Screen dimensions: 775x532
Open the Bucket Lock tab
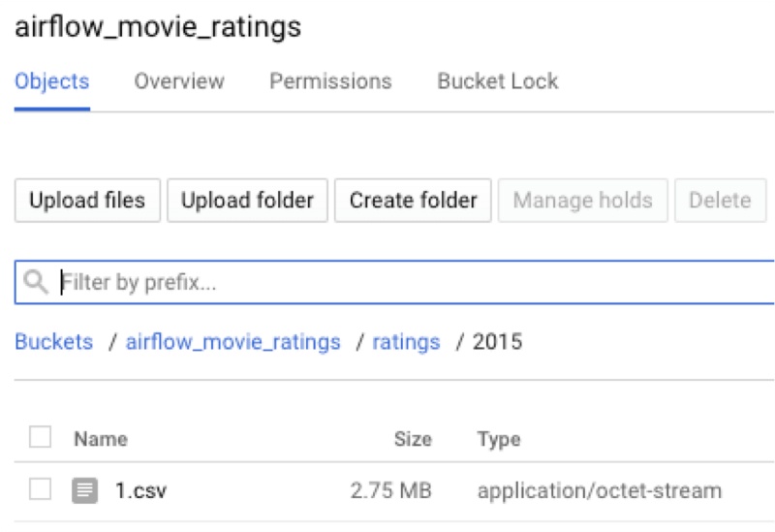coord(498,81)
